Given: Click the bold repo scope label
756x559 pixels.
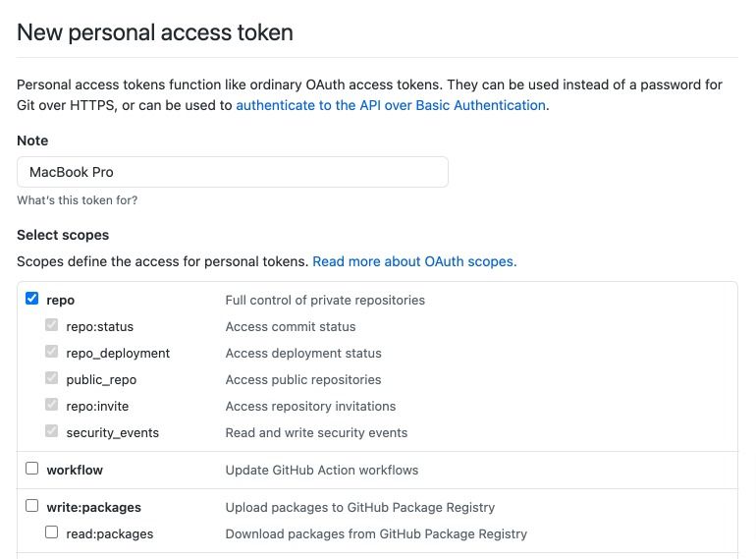Looking at the screenshot, I should pyautogui.click(x=61, y=301).
